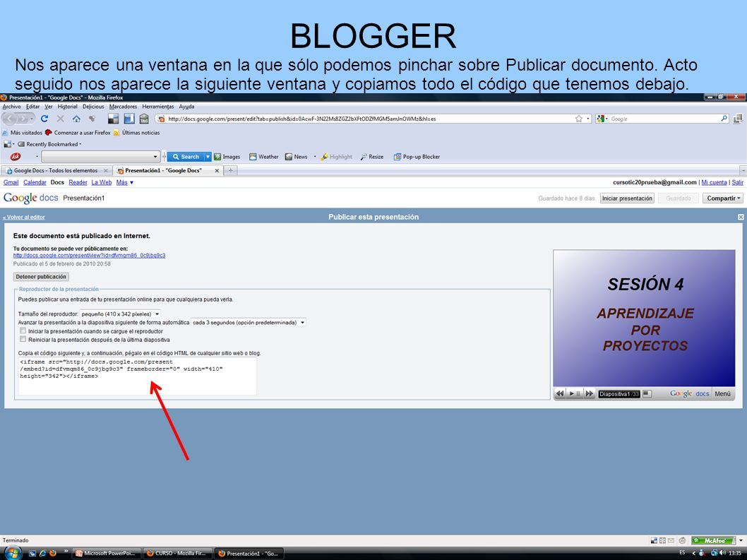Play or pause the embedded presentation
747x560 pixels.
575,393
